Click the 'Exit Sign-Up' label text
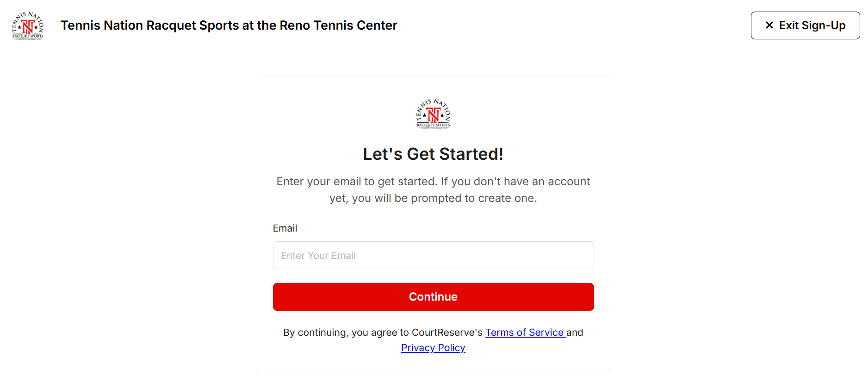868x377 pixels. click(812, 25)
